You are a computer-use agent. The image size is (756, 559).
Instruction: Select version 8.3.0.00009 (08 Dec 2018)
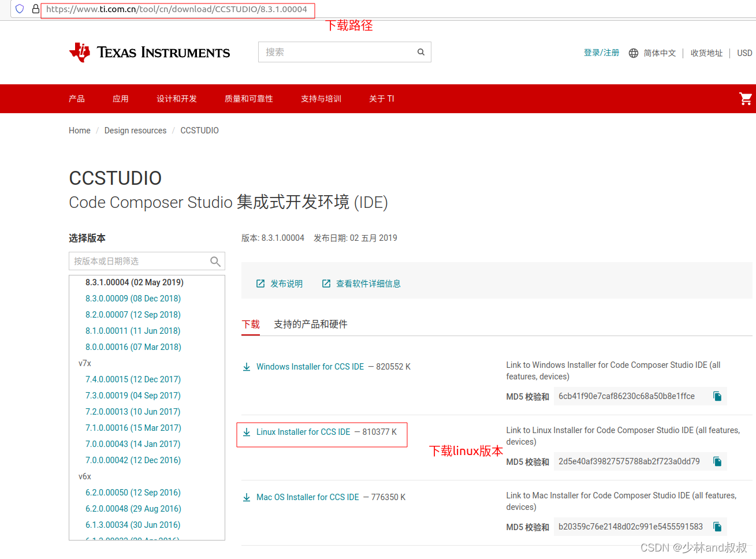click(x=133, y=299)
